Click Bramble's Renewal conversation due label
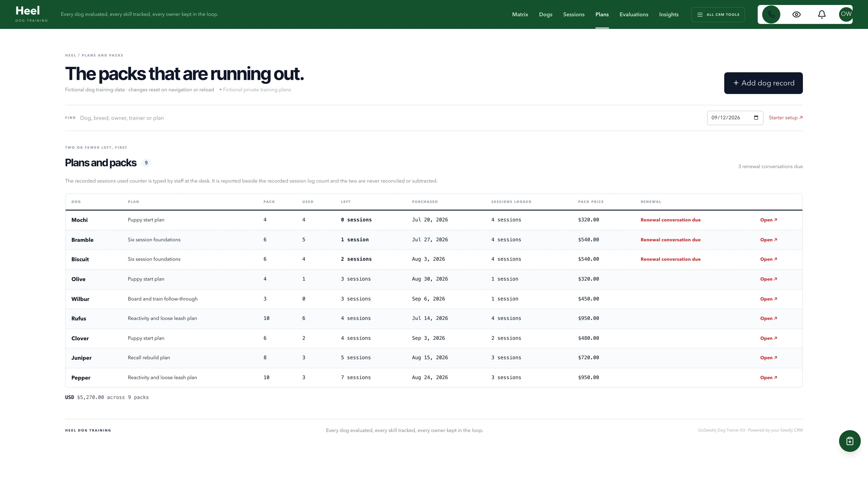The image size is (868, 488). [670, 239]
